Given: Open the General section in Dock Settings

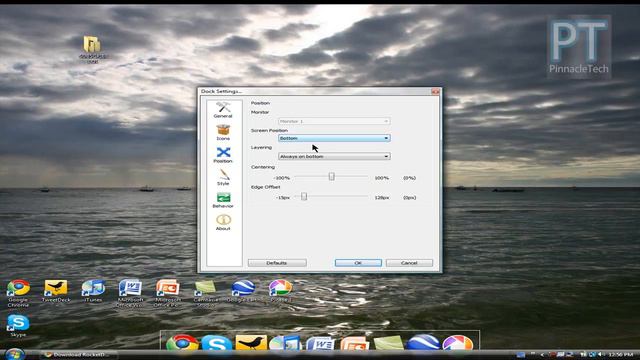Looking at the screenshot, I should click(223, 110).
